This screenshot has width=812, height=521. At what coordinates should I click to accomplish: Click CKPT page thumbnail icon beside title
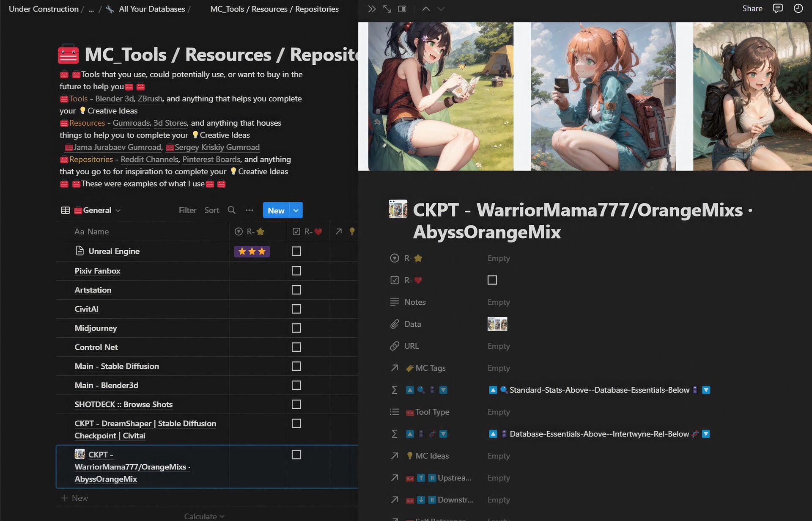tap(398, 209)
